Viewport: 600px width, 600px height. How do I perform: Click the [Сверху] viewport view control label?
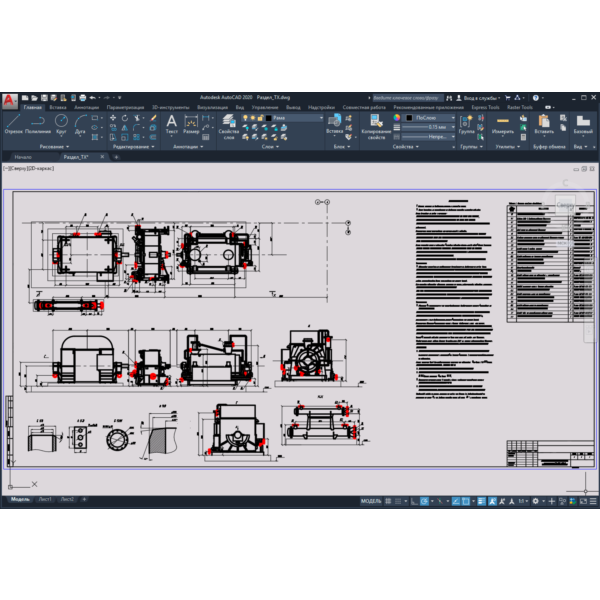click(x=18, y=168)
